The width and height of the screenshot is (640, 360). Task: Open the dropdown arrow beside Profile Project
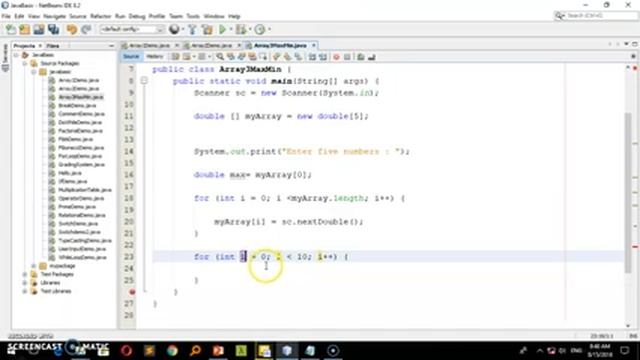[x=269, y=29]
